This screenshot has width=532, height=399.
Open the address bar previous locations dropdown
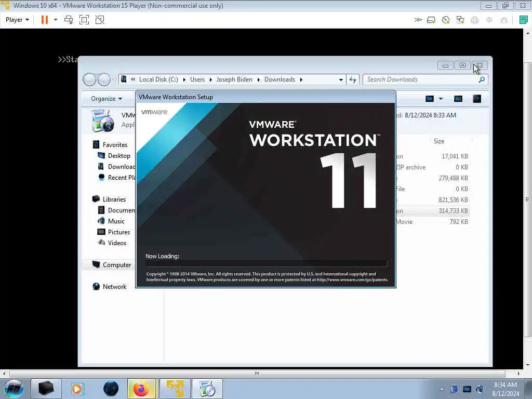point(341,79)
